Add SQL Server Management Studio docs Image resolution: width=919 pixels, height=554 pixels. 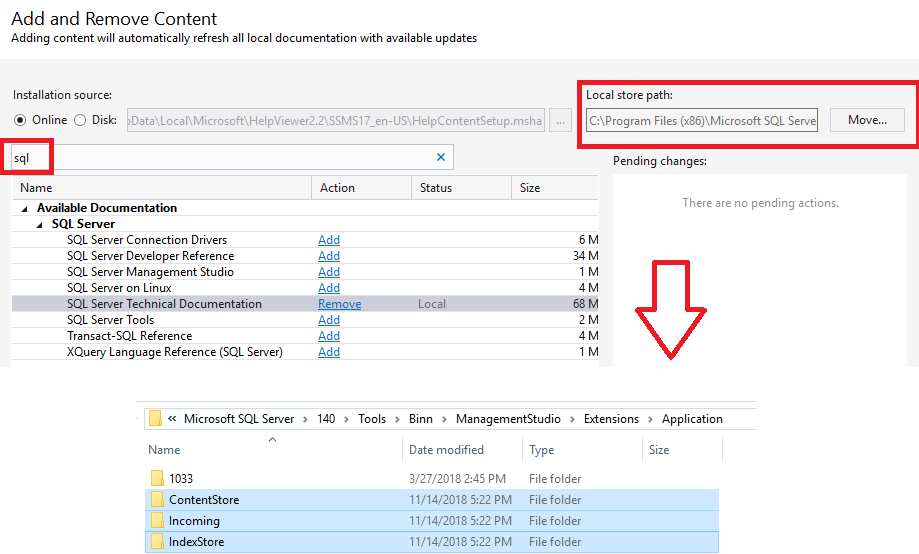click(x=329, y=271)
